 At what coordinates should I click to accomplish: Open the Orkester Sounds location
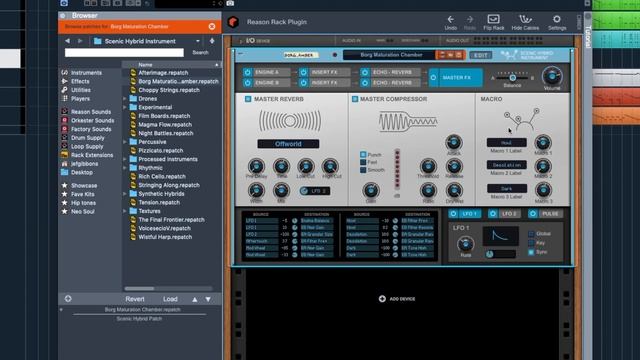[92, 120]
